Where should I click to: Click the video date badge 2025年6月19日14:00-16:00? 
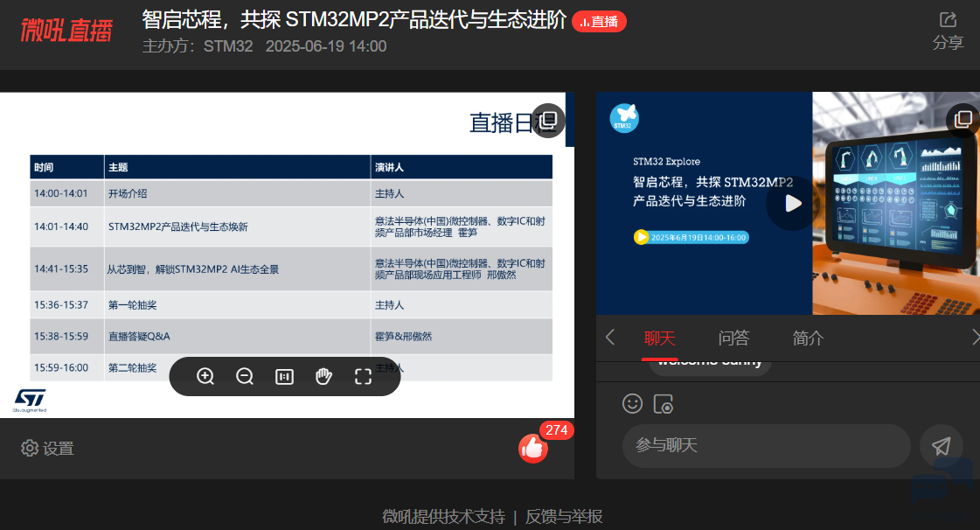click(692, 238)
